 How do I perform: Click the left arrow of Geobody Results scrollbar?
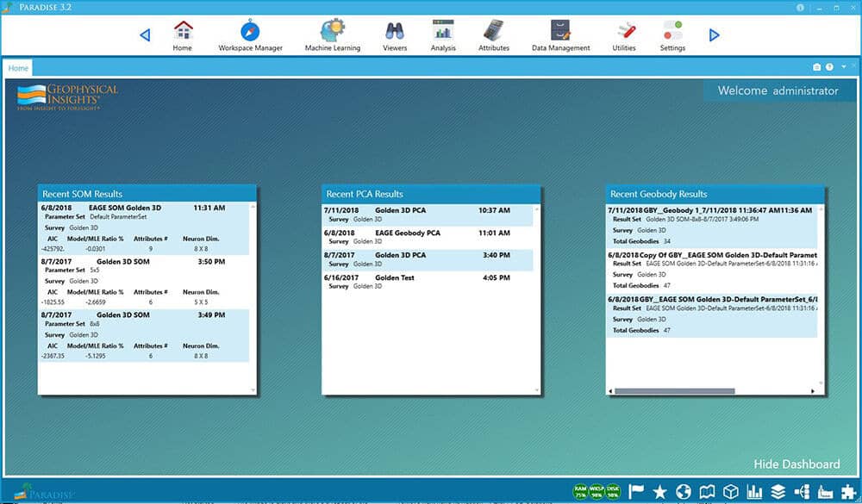(611, 391)
